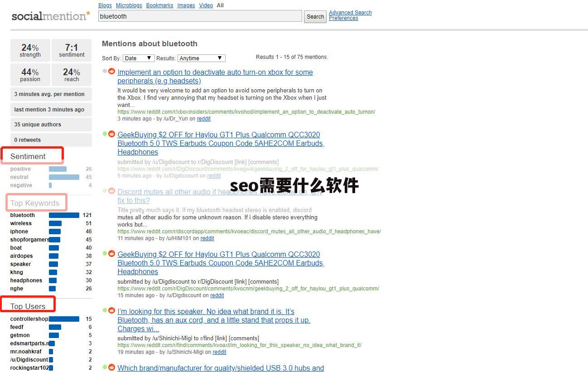The image size is (588, 372).
Task: Click the 'controllershop' top user
Action: 29,319
